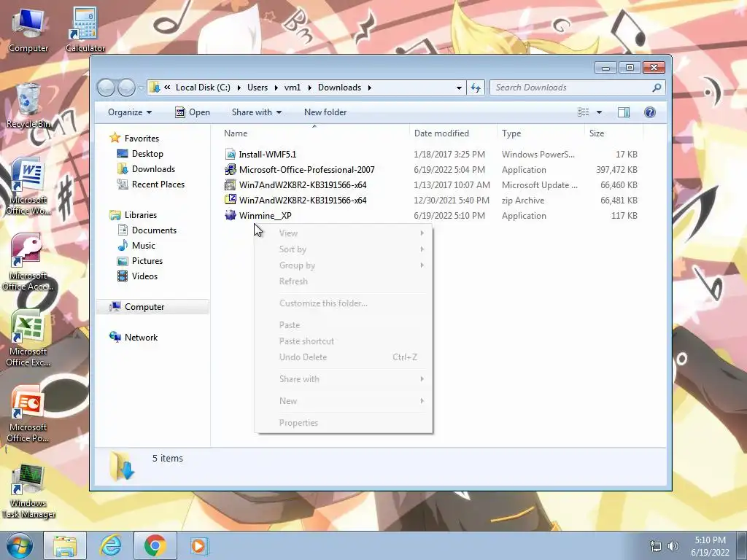Image resolution: width=747 pixels, height=560 pixels.
Task: Click the change view icon
Action: pyautogui.click(x=584, y=112)
